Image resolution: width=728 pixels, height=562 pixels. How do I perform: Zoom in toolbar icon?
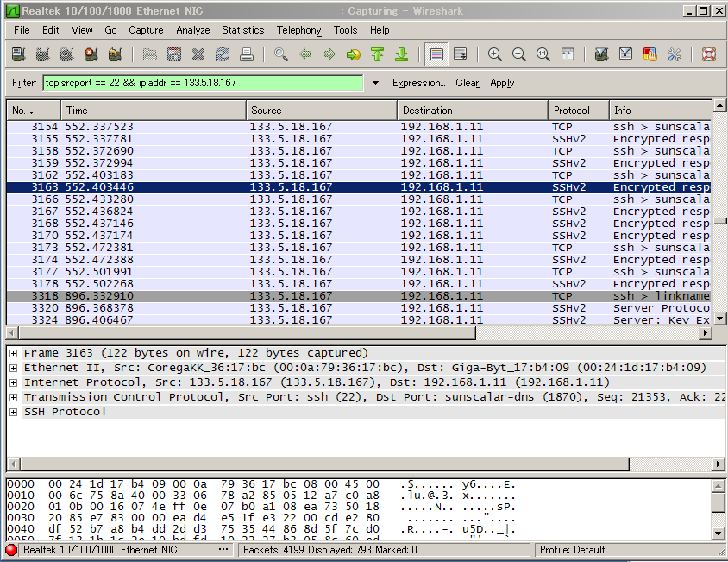tap(494, 54)
